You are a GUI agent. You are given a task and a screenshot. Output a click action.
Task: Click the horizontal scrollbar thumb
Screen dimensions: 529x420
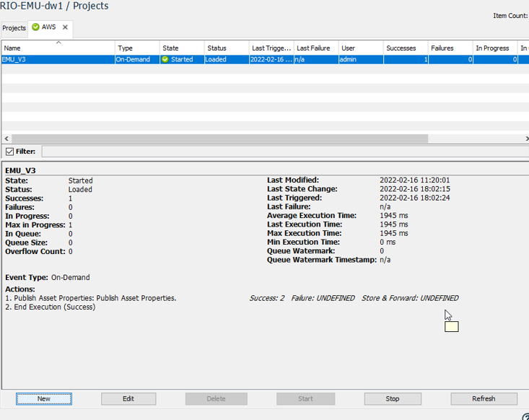click(220, 139)
